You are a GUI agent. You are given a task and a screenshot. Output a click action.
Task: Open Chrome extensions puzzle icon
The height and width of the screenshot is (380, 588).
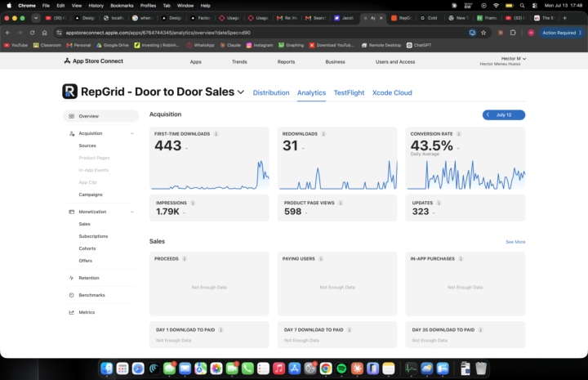coord(513,33)
